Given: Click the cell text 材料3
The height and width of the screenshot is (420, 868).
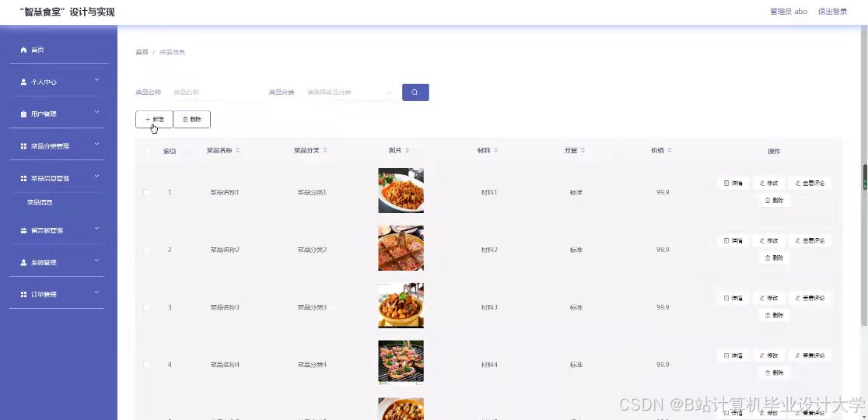Looking at the screenshot, I should 489,307.
